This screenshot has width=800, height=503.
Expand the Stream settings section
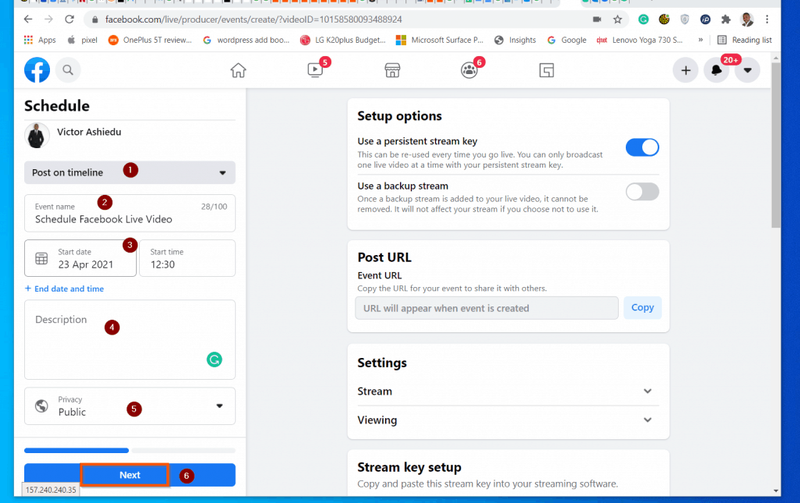pyautogui.click(x=508, y=391)
